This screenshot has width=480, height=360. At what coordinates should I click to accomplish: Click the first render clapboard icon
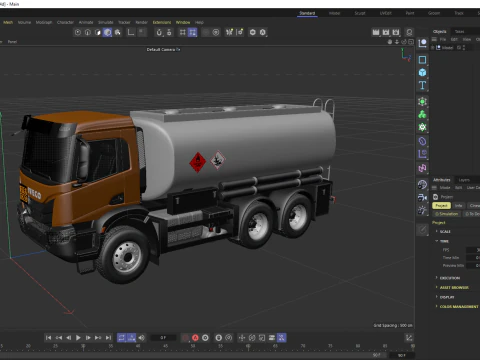(376, 32)
